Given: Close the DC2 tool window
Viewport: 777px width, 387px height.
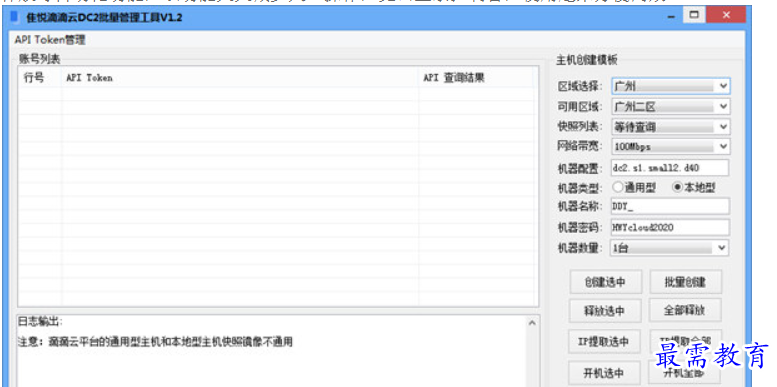Looking at the screenshot, I should [726, 15].
